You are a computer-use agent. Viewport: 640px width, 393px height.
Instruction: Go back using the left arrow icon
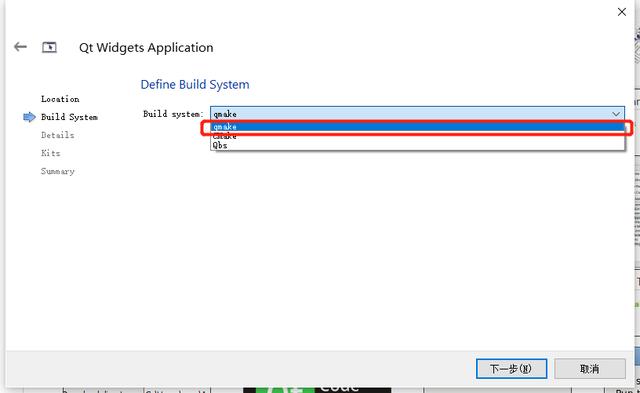click(x=20, y=47)
